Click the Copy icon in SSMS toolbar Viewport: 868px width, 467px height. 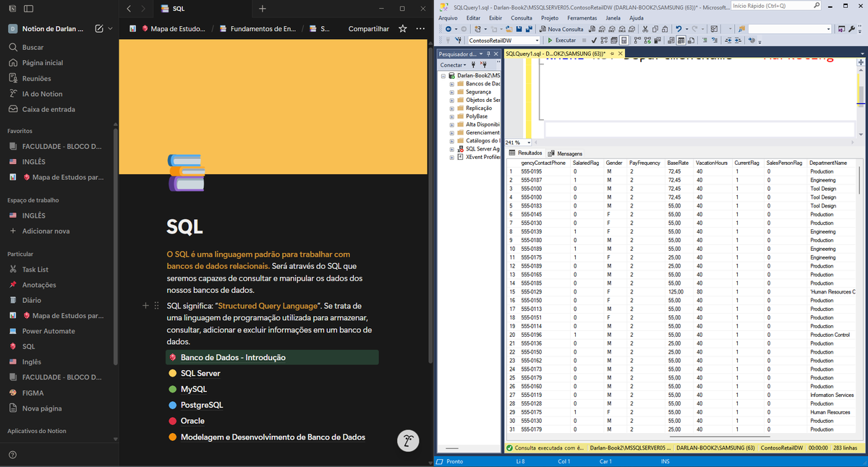pos(655,29)
